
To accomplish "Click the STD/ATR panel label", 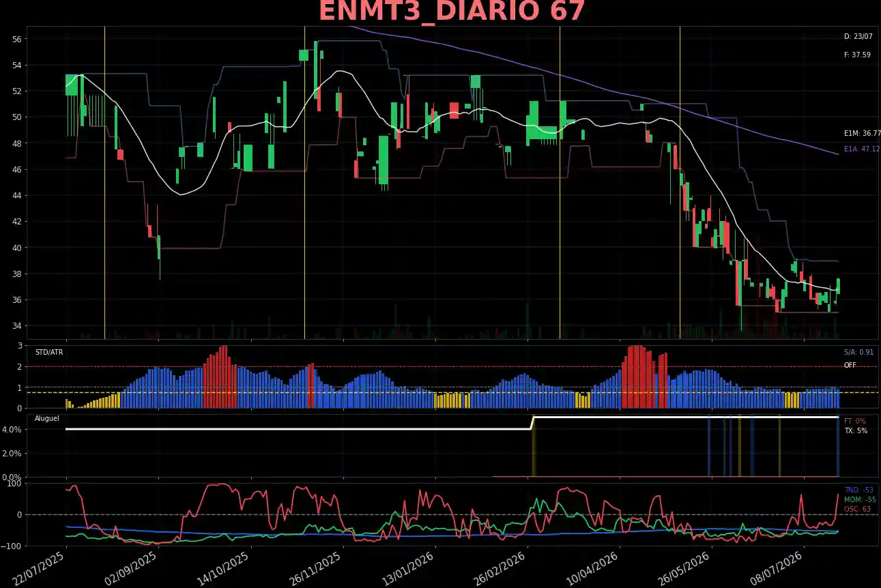I will pyautogui.click(x=49, y=353).
